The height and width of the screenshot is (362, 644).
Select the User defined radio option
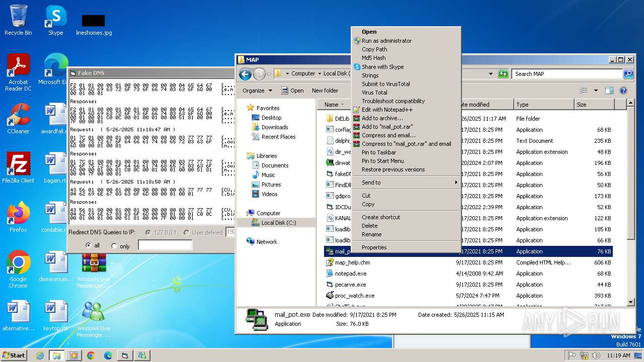(x=187, y=233)
